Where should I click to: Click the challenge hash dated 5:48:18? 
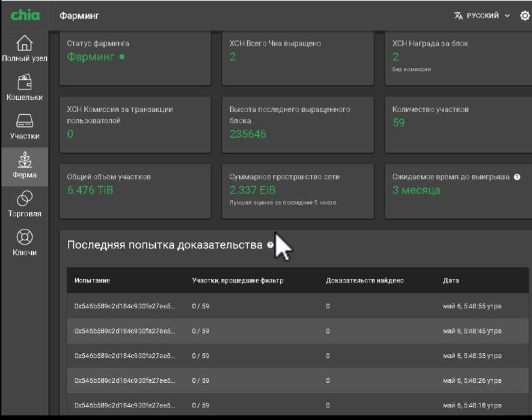[124, 406]
